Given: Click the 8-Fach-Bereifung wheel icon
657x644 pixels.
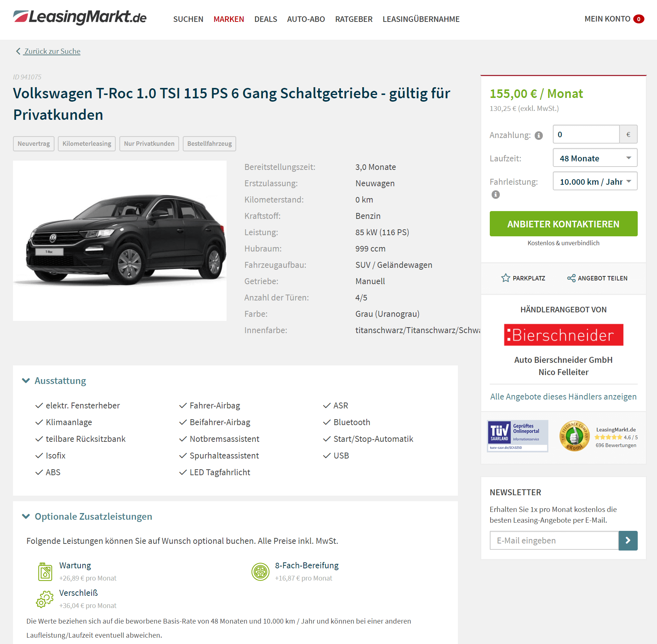Looking at the screenshot, I should (261, 572).
